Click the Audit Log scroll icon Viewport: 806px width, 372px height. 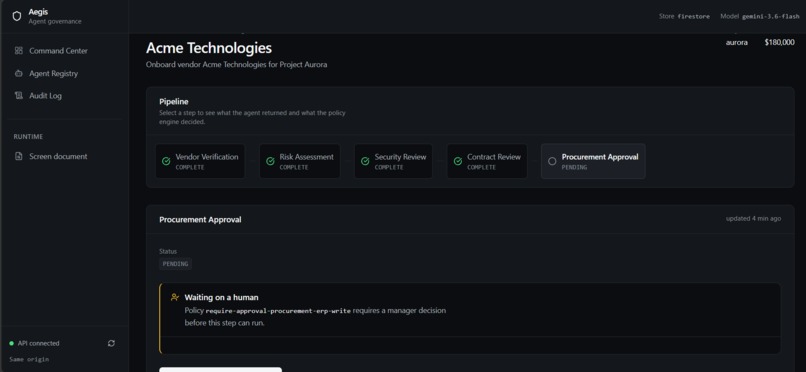point(19,96)
